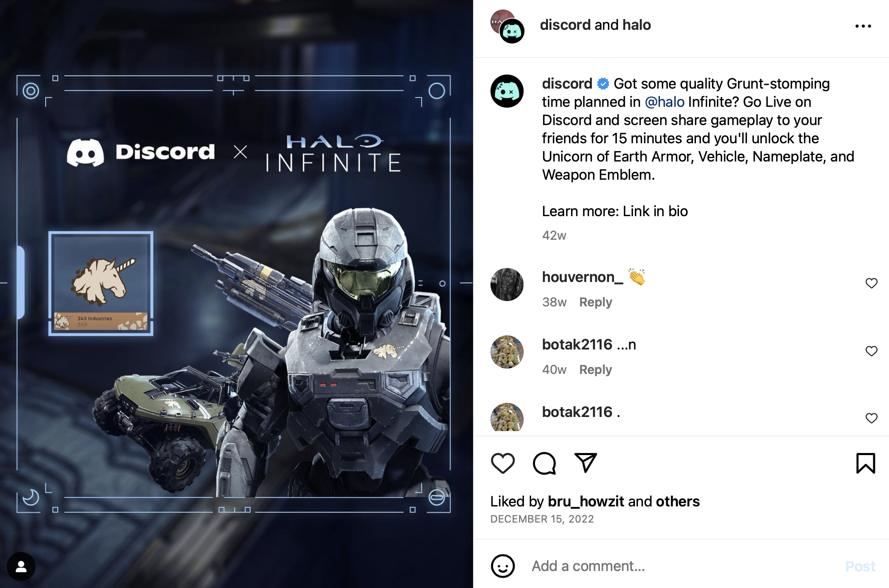
Task: Follow the @halo mention link
Action: click(664, 102)
